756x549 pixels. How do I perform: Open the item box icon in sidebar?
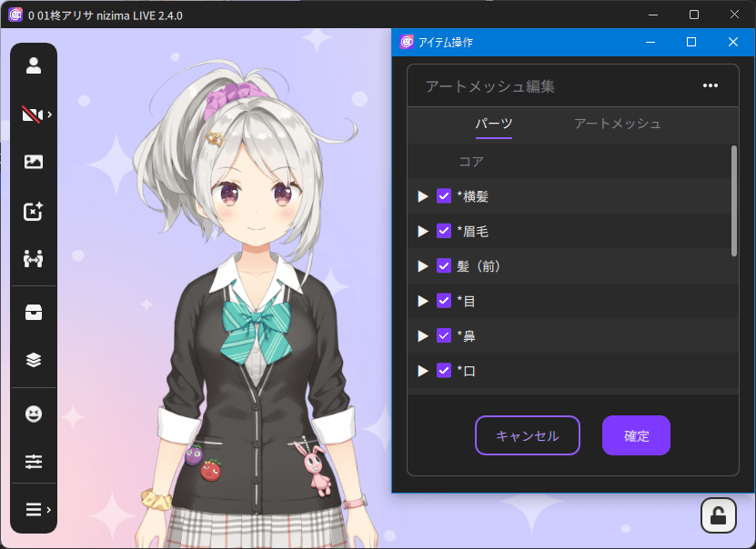pos(34,312)
